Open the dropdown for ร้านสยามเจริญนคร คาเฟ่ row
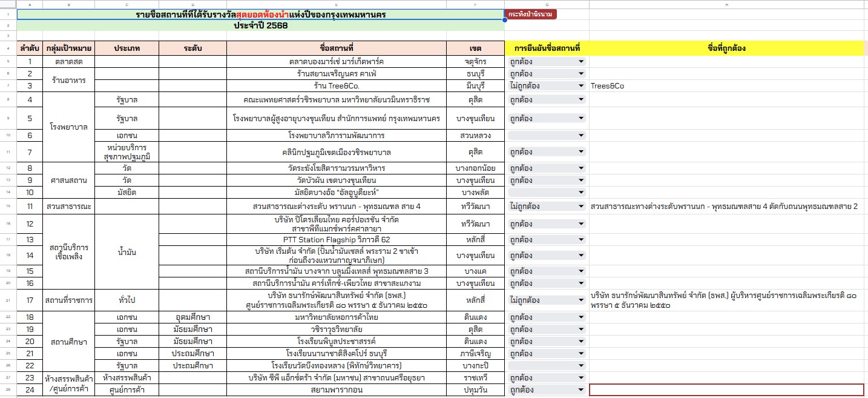Screen dimensions: 868x398 (547, 74)
